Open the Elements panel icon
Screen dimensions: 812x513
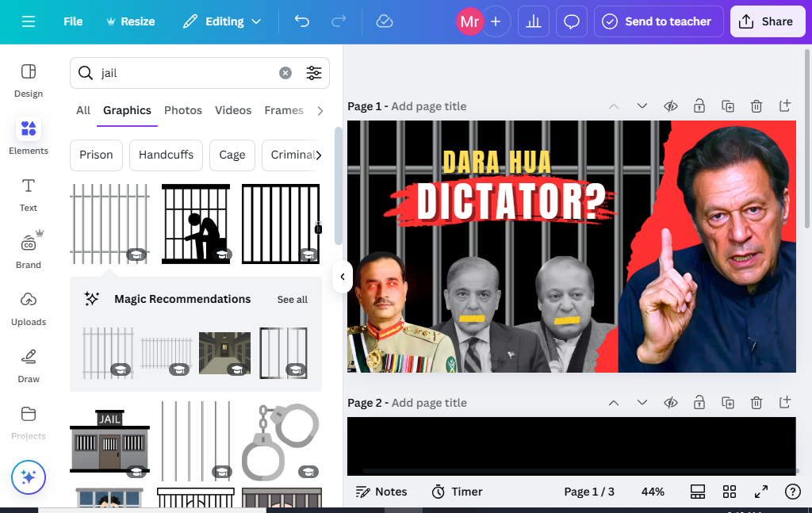(29, 129)
